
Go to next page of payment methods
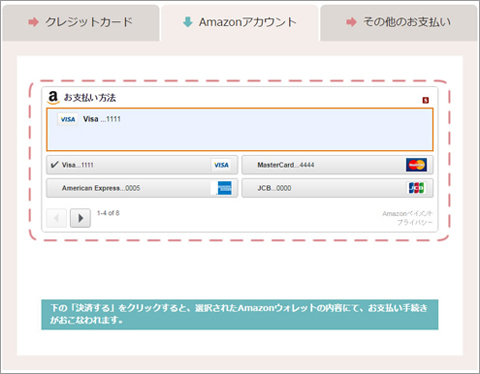click(80, 218)
